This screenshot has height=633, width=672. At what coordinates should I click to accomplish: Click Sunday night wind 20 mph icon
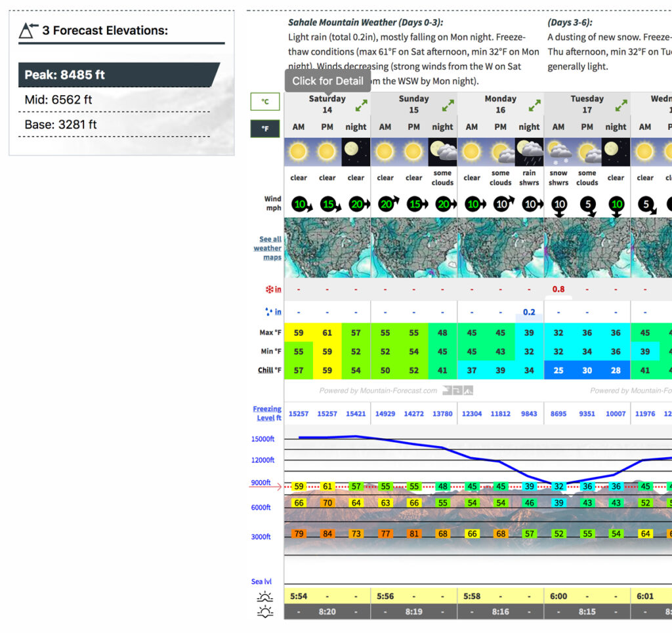click(x=446, y=204)
